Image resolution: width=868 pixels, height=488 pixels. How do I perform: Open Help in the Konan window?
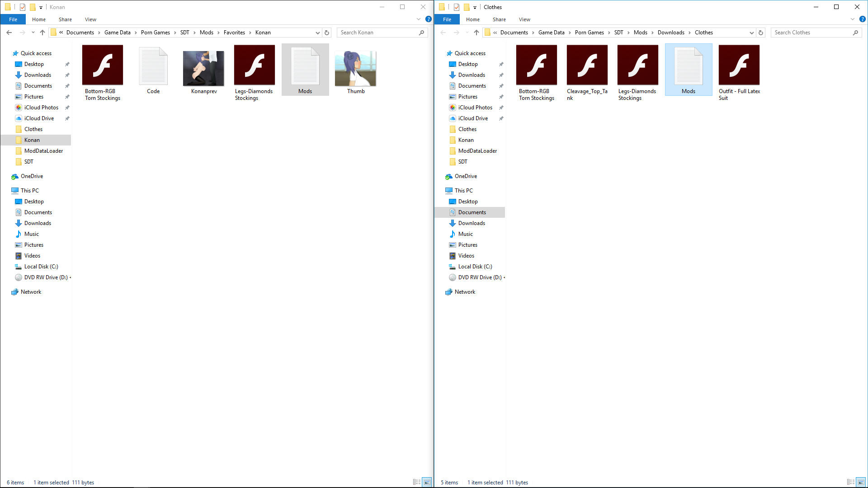pos(428,19)
